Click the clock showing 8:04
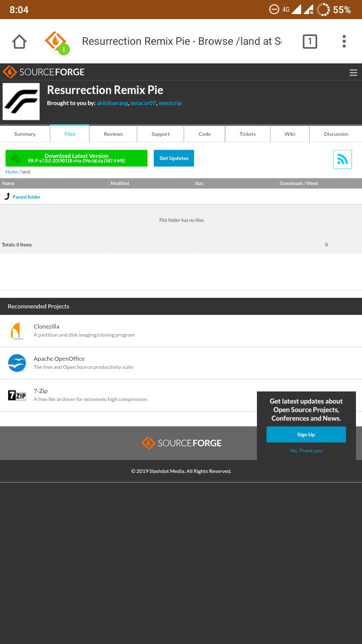This screenshot has width=362, height=644. click(x=19, y=10)
